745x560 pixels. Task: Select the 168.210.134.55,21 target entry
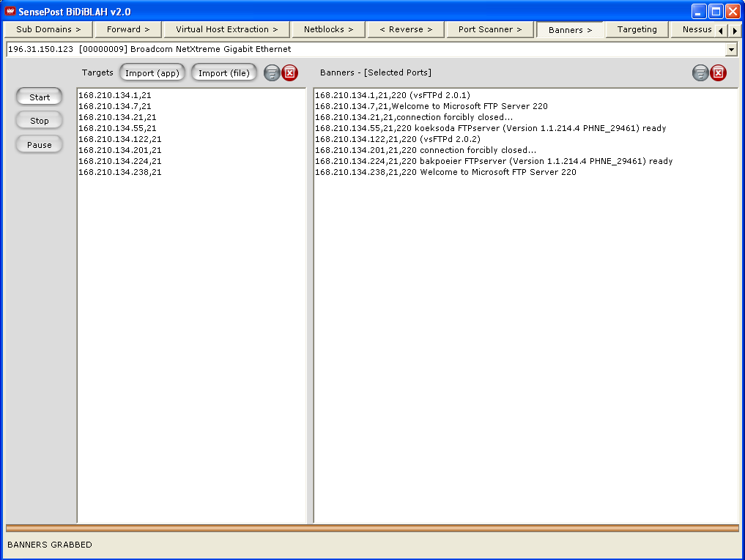click(117, 128)
